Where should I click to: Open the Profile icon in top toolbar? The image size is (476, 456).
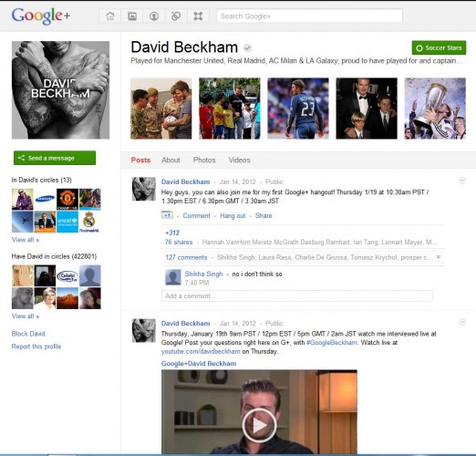(x=154, y=16)
